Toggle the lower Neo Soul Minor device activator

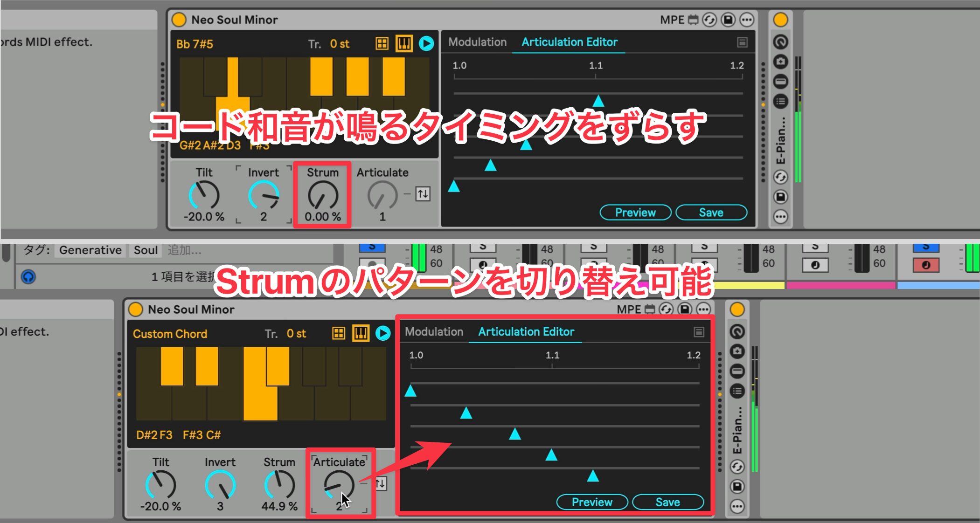[135, 310]
